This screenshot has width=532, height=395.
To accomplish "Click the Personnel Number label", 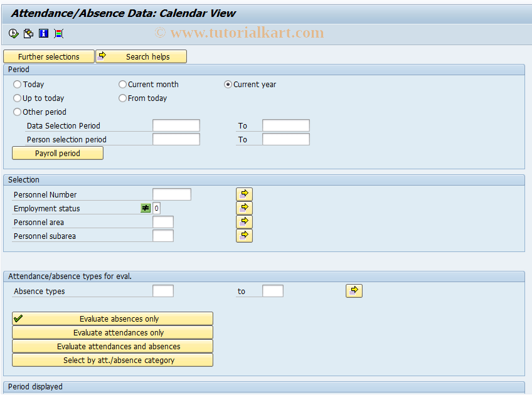I will (x=45, y=195).
